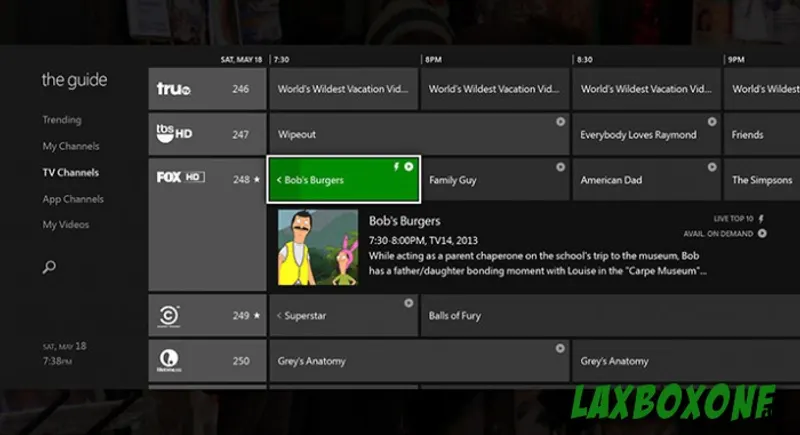Click the 8:30 time header

tap(585, 60)
